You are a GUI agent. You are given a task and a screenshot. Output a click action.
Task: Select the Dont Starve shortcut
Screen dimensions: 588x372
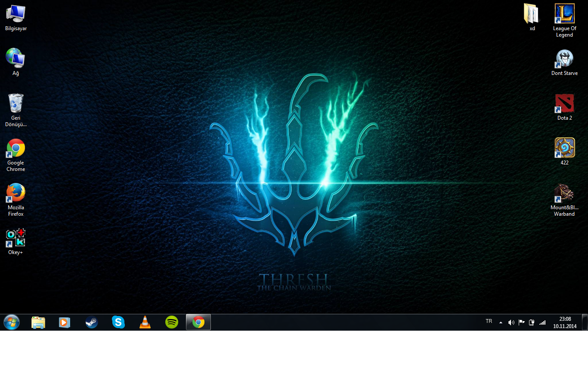point(564,62)
